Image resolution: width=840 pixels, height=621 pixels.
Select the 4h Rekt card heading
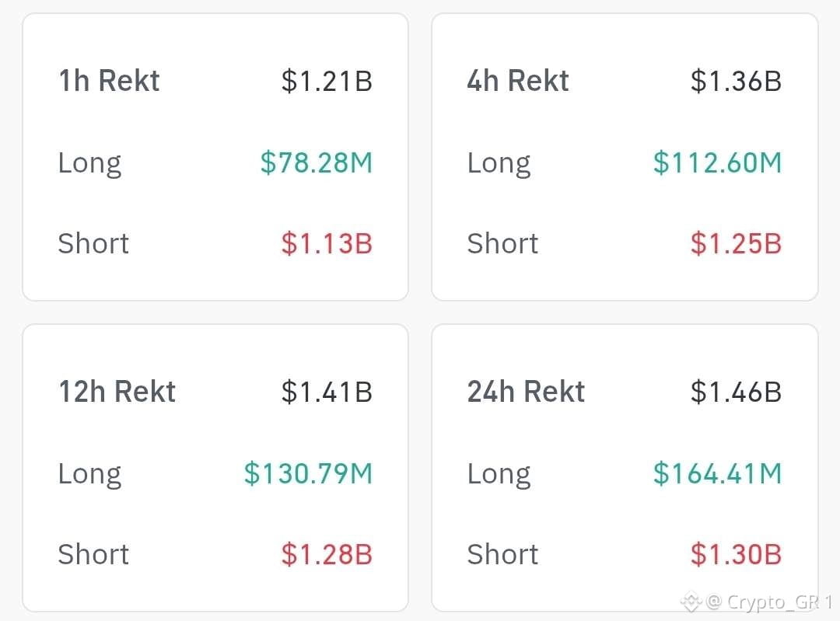coord(518,81)
